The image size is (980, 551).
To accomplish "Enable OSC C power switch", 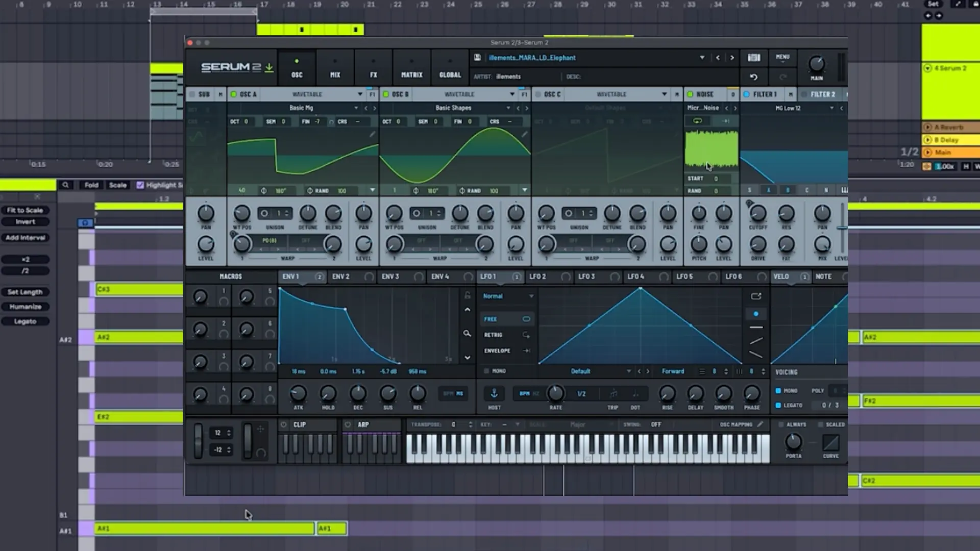I will pos(537,94).
